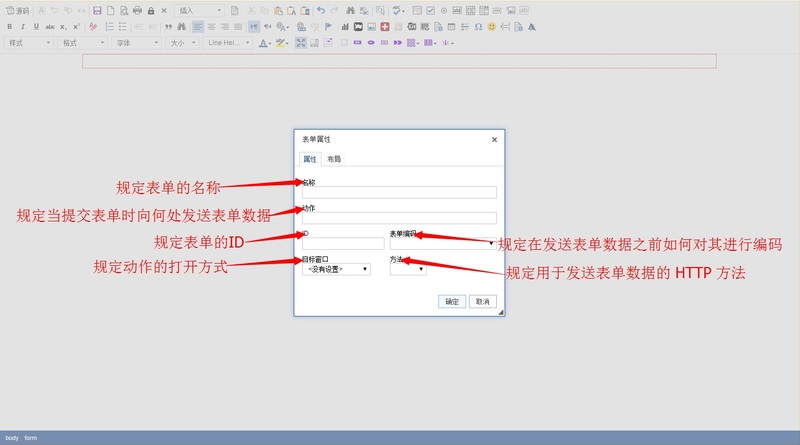Click the 名称 name input field
This screenshot has width=800, height=445.
coord(399,193)
